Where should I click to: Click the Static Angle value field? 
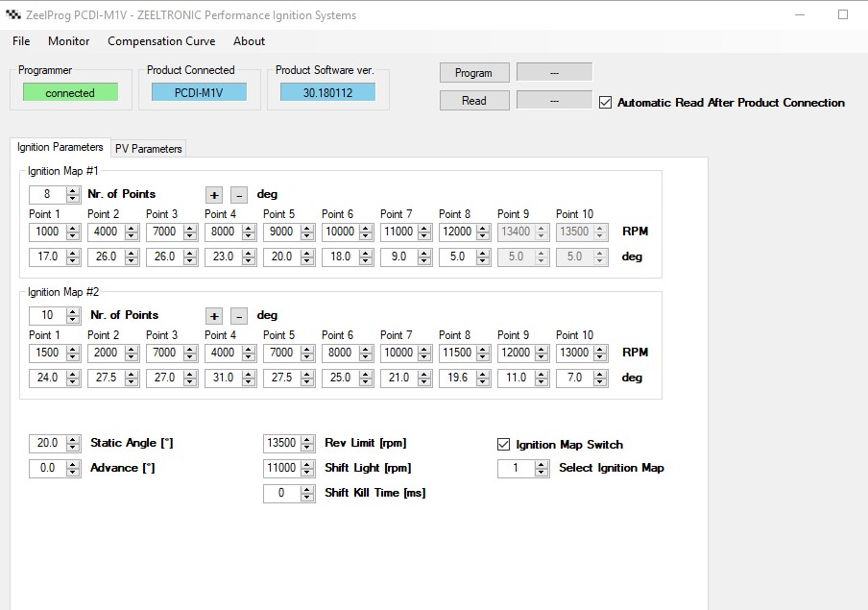pyautogui.click(x=45, y=444)
